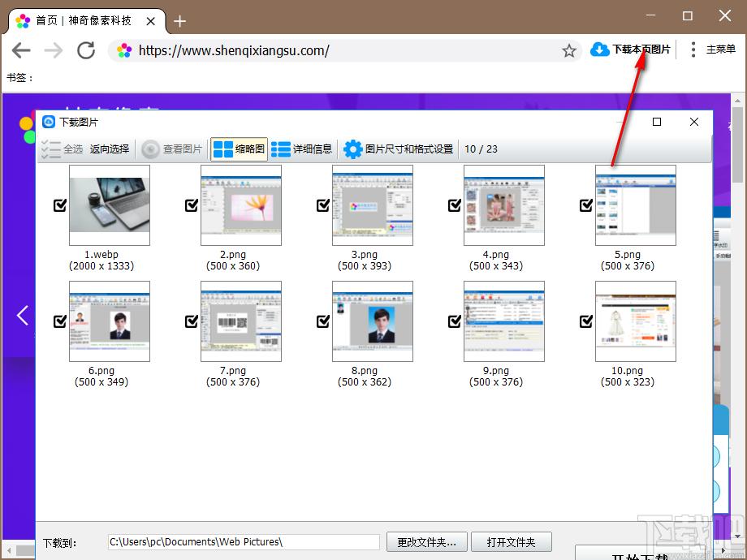Select the 1.webp laptop thumbnail

pyautogui.click(x=110, y=205)
